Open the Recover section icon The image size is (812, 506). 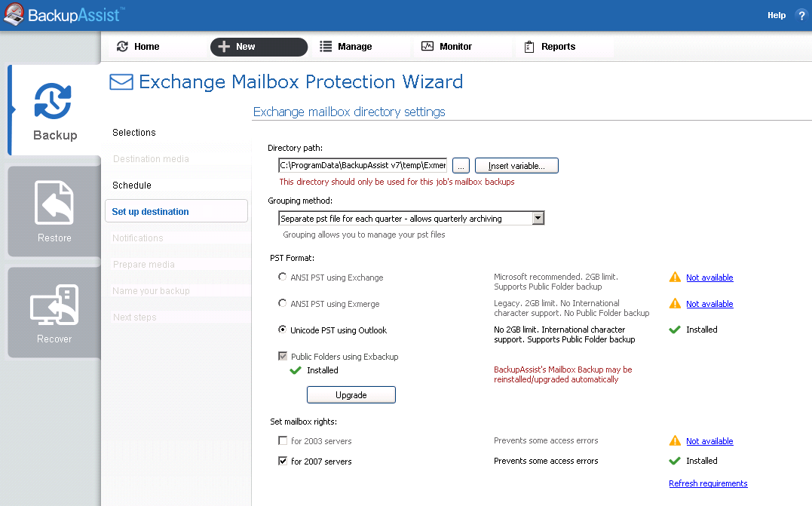tap(54, 305)
